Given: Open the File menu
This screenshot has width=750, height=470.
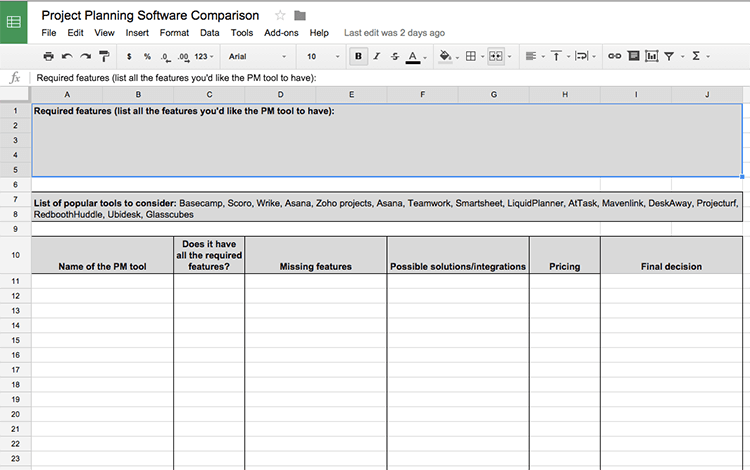Looking at the screenshot, I should click(49, 33).
